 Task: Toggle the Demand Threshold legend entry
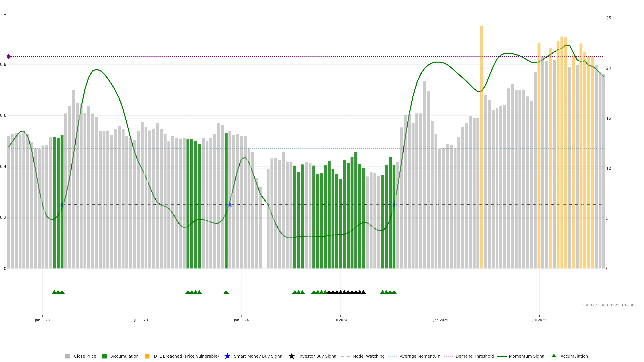pyautogui.click(x=474, y=356)
